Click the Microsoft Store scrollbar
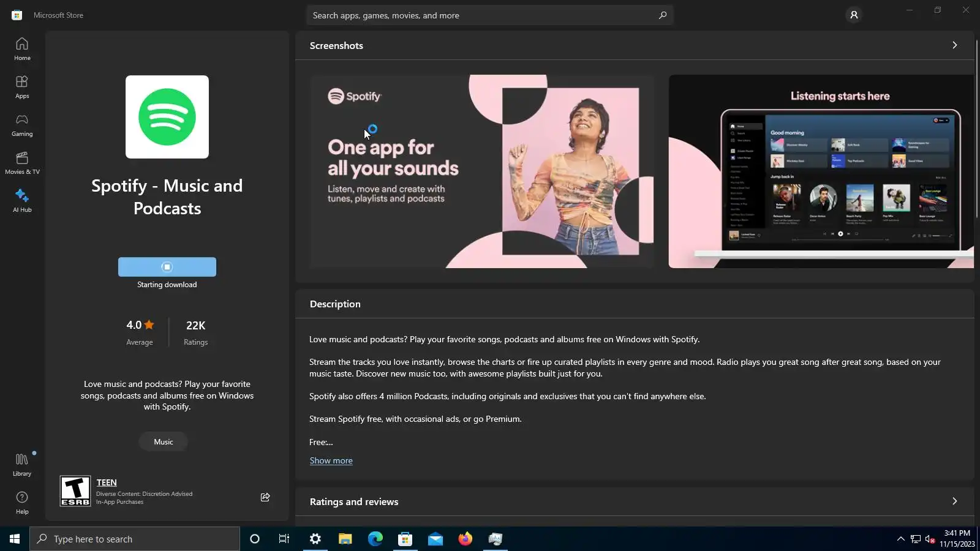980x551 pixels. (976, 129)
